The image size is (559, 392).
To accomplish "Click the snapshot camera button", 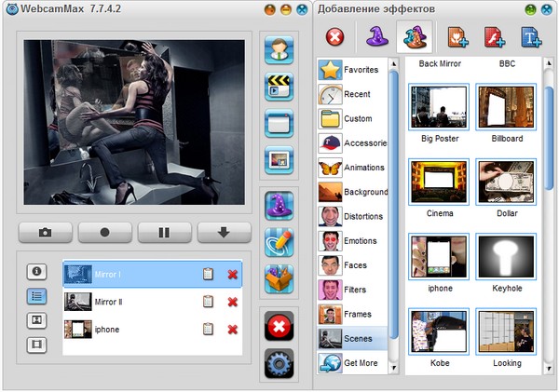I will point(47,233).
